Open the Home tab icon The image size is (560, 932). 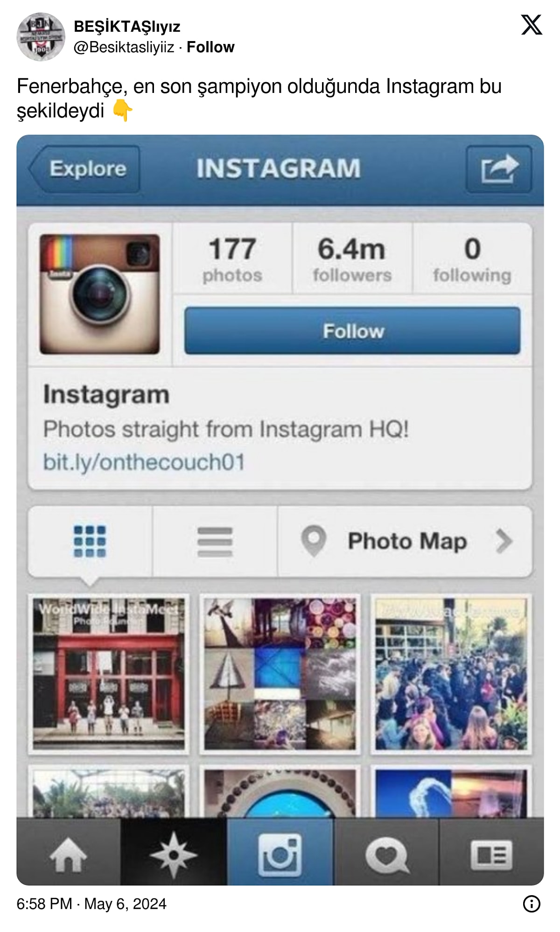[69, 854]
